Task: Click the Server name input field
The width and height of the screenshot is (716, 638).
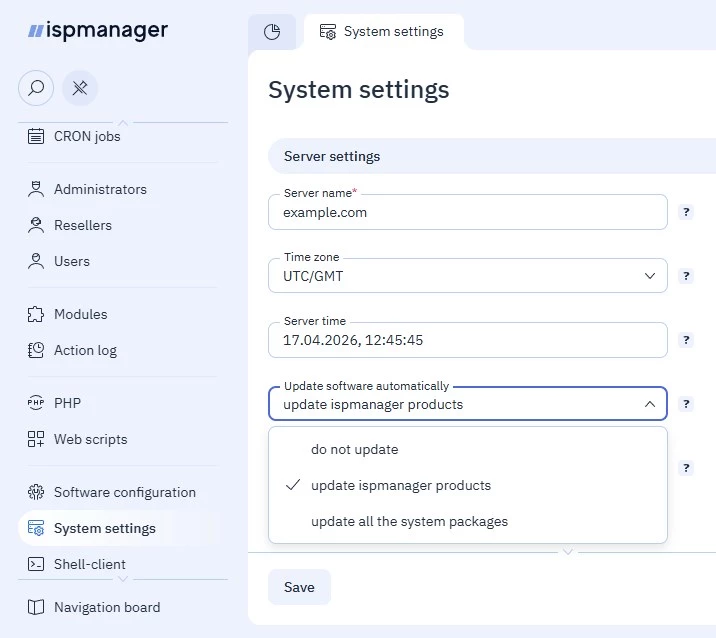Action: [x=466, y=212]
